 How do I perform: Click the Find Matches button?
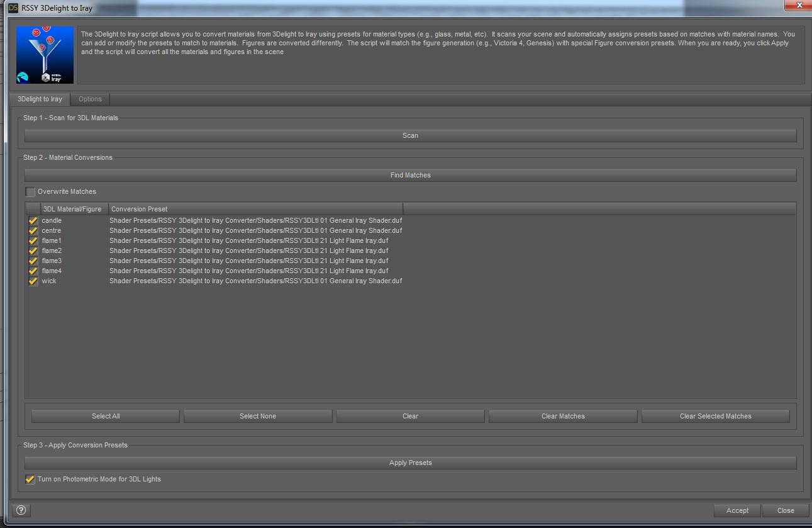[410, 175]
